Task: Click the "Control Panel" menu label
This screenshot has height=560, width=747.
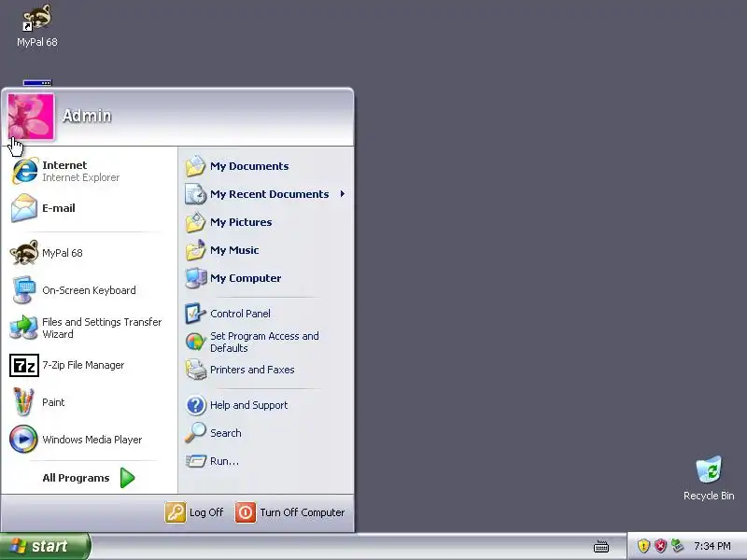Action: point(240,314)
